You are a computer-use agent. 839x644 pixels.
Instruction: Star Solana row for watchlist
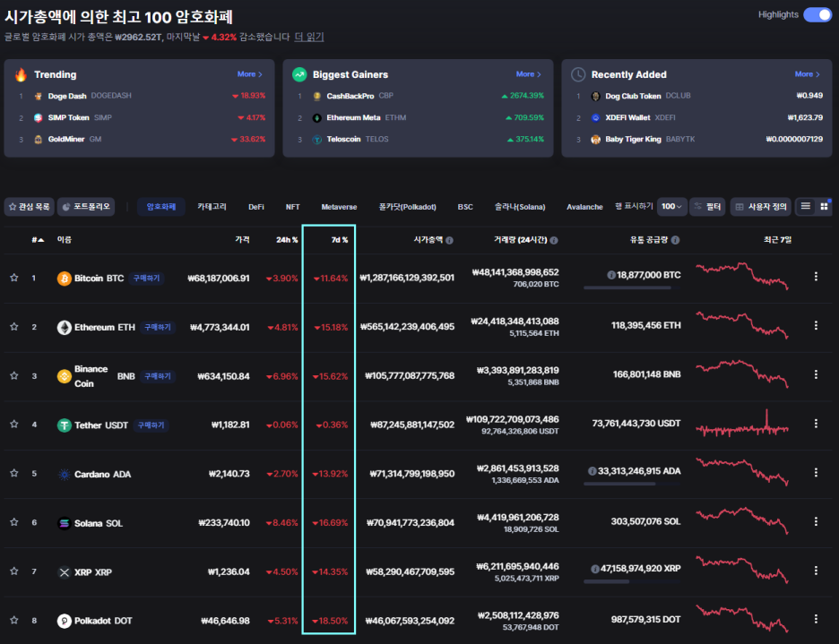(14, 522)
